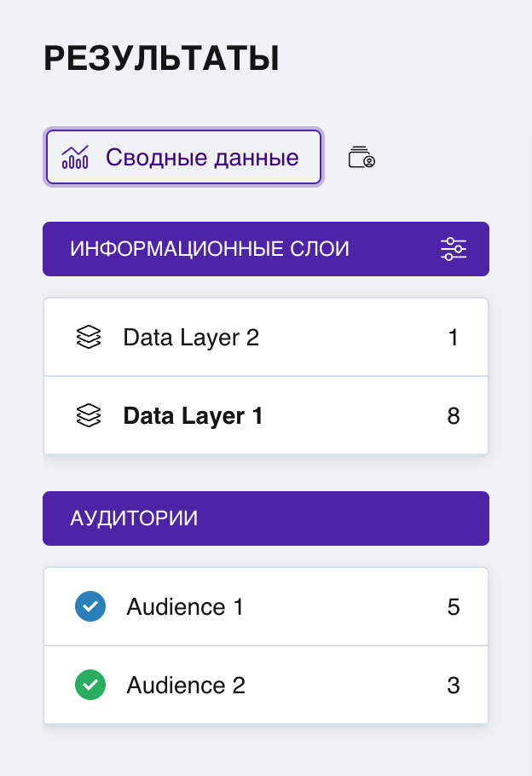The width and height of the screenshot is (532, 776).
Task: Click the layers icon beside Data Layer 1
Action: tap(89, 416)
